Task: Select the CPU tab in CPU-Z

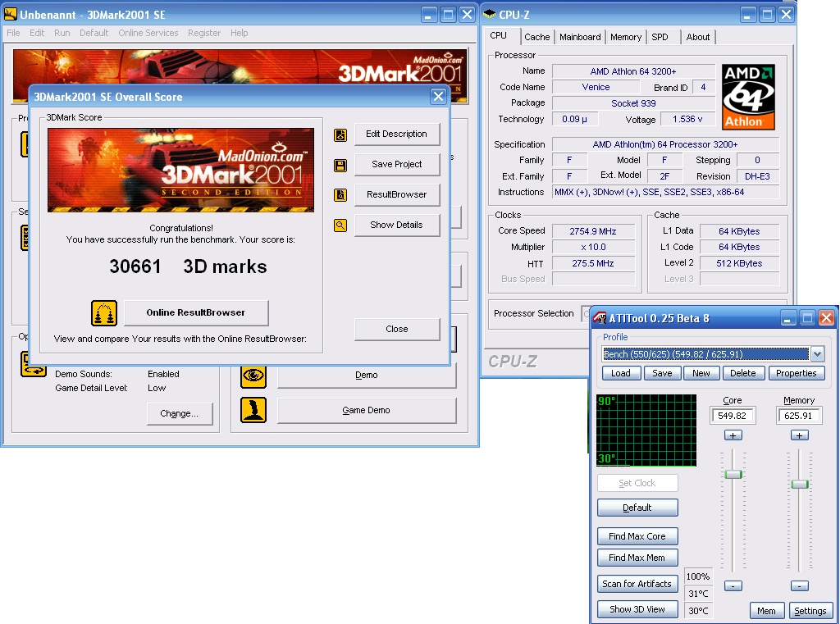Action: (x=498, y=35)
